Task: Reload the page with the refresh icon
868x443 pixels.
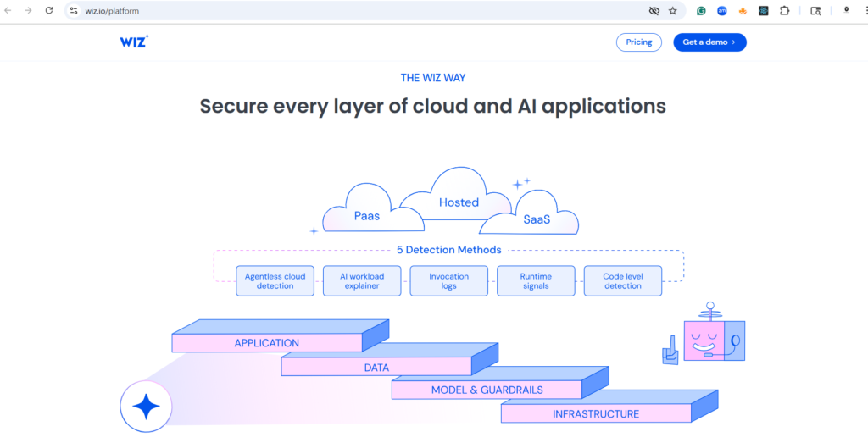Action: click(x=49, y=11)
